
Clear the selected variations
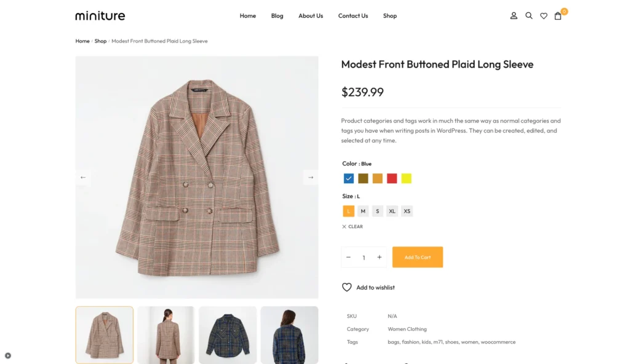[x=353, y=227]
